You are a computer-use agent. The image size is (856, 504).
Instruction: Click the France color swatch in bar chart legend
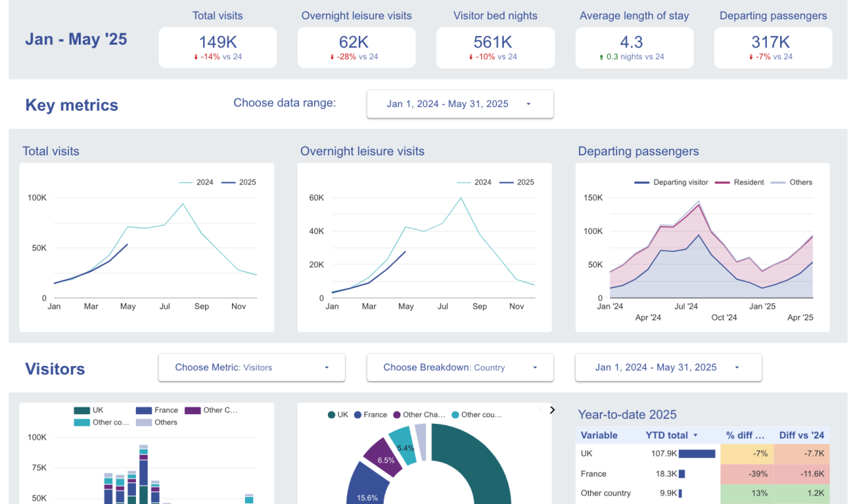(x=144, y=410)
